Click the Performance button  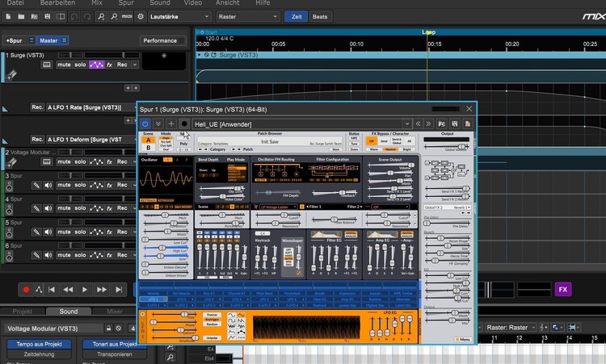click(160, 40)
